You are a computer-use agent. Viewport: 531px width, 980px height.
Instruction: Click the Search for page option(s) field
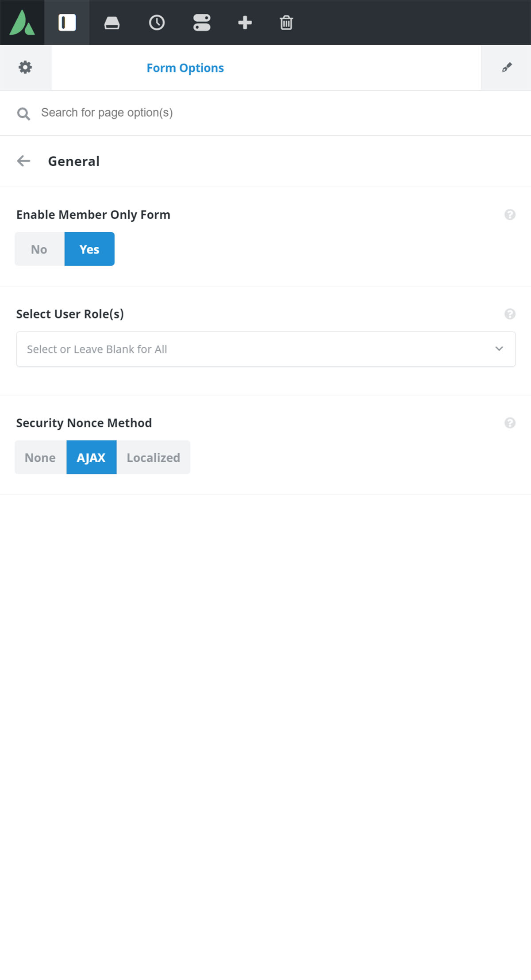pyautogui.click(x=265, y=113)
